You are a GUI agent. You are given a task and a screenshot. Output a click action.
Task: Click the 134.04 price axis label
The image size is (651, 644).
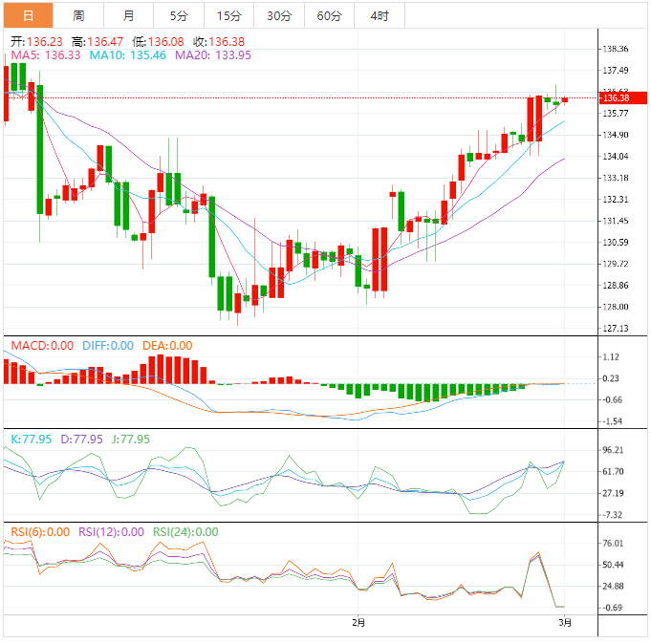point(616,157)
